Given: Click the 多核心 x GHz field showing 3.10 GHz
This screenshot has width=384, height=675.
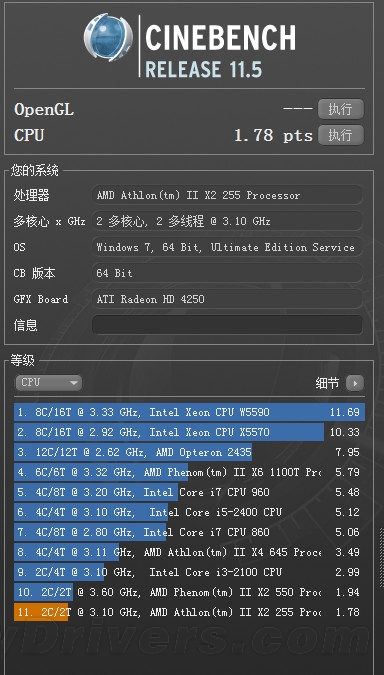Looking at the screenshot, I should pyautogui.click(x=227, y=221).
